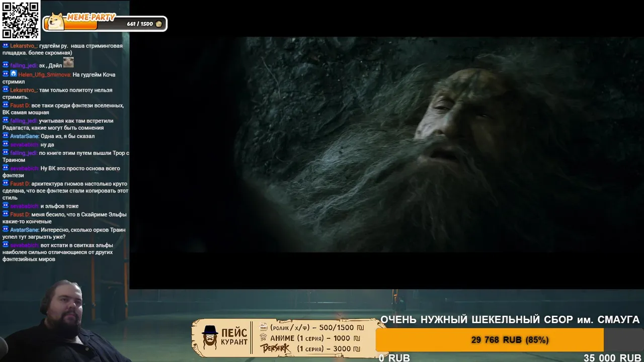The height and width of the screenshot is (362, 644).
Task: Click the '(1 серия) – 3000' Berserk price text
Action: click(x=329, y=349)
